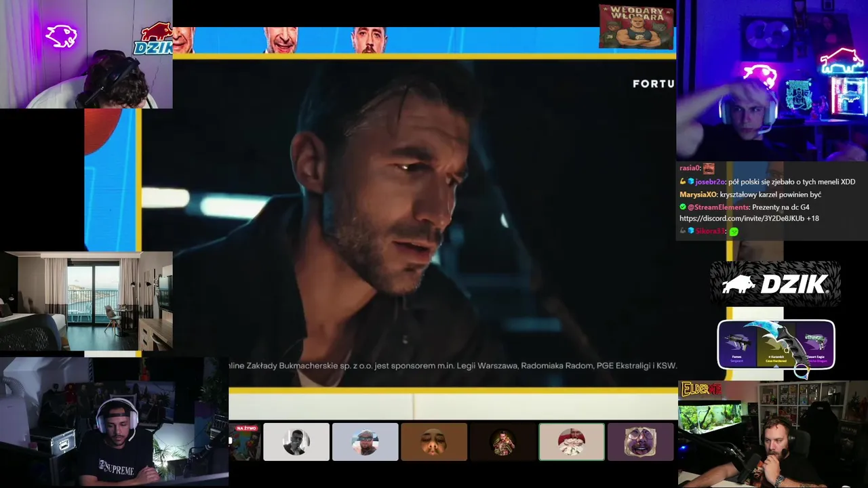Select the light gray avatar of man in black
This screenshot has width=868, height=488.
pyautogui.click(x=296, y=442)
